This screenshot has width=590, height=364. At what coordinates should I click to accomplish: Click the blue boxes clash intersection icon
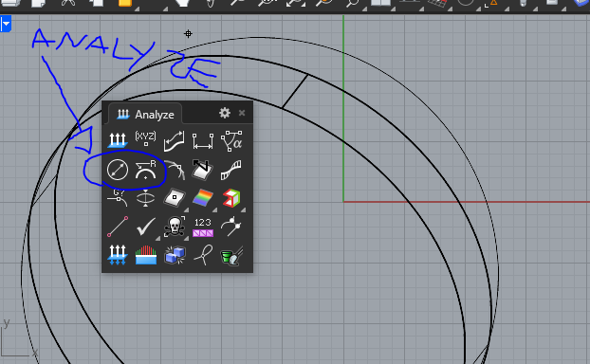(175, 255)
